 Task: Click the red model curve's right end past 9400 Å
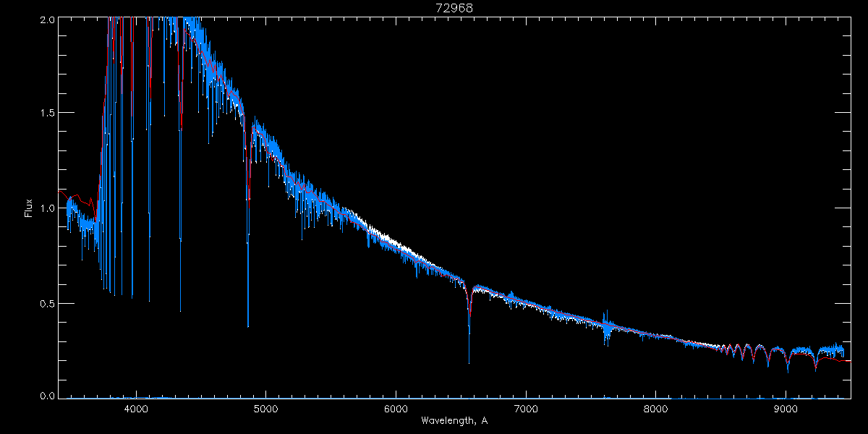click(x=848, y=360)
